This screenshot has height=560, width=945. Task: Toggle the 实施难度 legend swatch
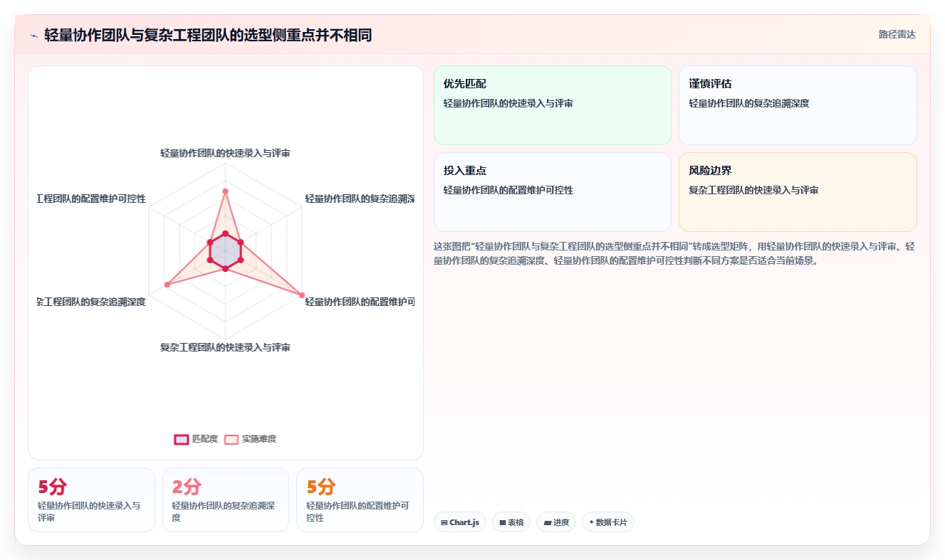point(231,439)
